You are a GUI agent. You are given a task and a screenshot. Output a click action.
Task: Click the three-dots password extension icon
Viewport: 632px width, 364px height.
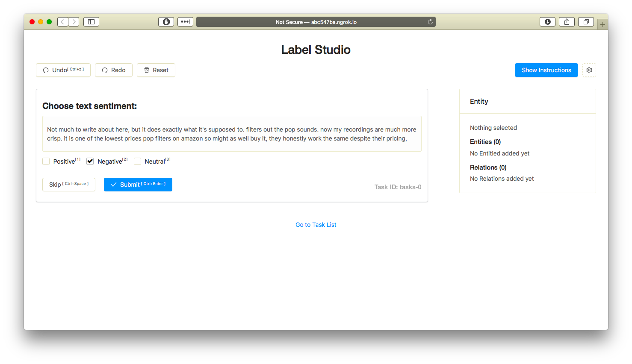[x=185, y=22]
